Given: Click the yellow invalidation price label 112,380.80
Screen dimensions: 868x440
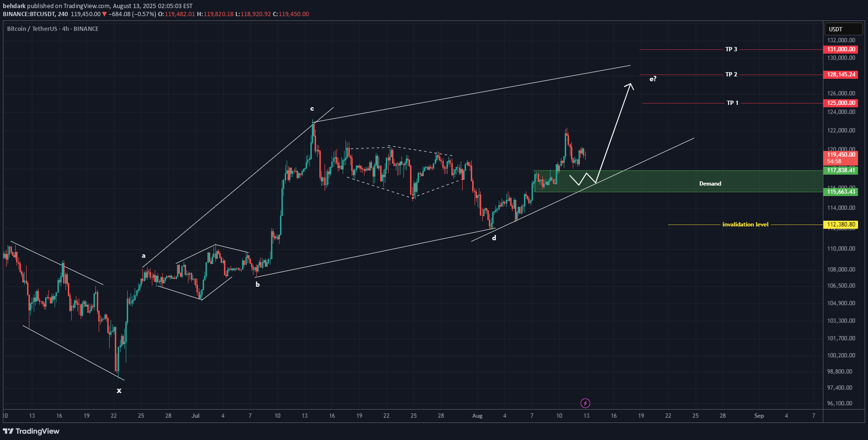Looking at the screenshot, I should coord(841,225).
